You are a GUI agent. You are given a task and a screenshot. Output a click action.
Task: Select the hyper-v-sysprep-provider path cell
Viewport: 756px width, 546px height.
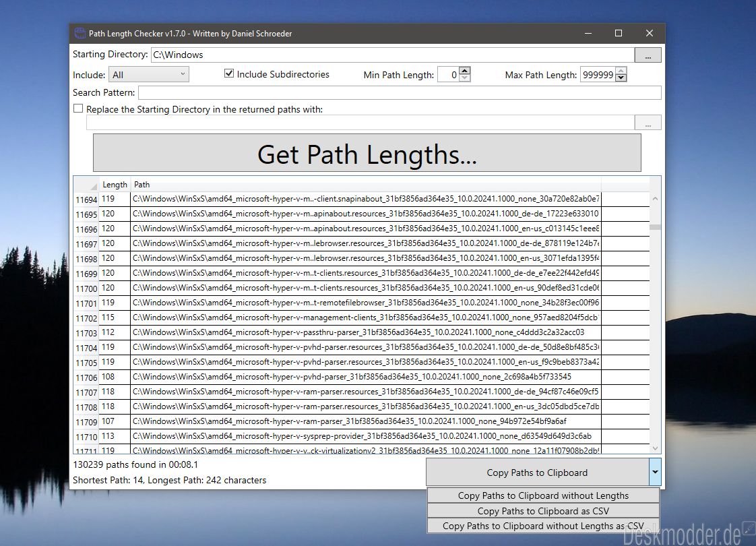[x=365, y=436]
